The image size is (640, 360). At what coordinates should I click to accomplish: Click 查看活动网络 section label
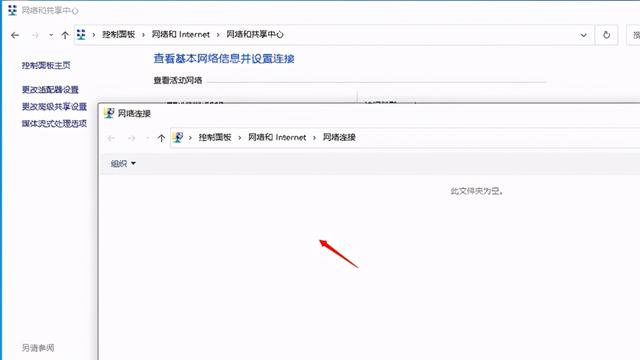[178, 80]
